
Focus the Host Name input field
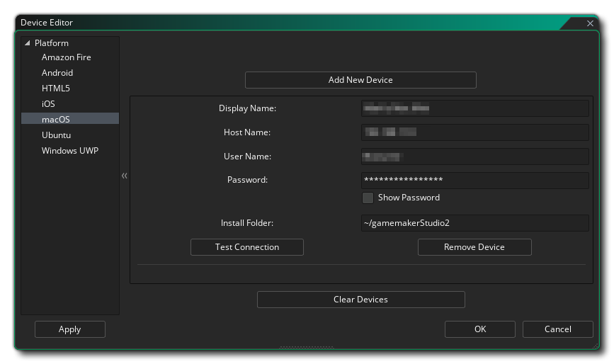point(474,132)
